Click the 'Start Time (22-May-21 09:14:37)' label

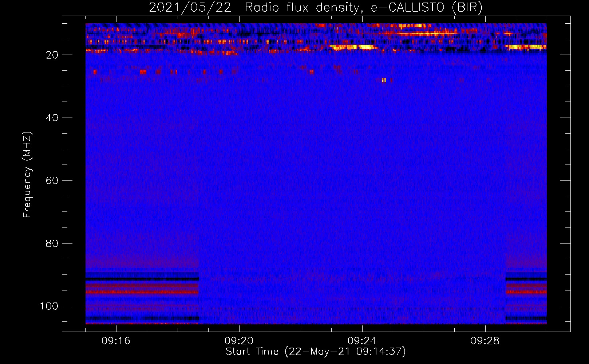[316, 352]
